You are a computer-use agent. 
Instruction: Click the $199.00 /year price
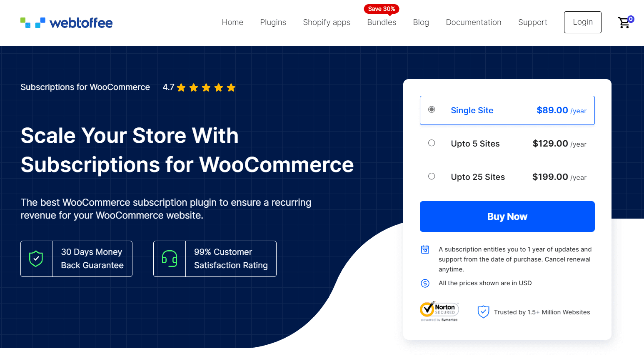[559, 177]
